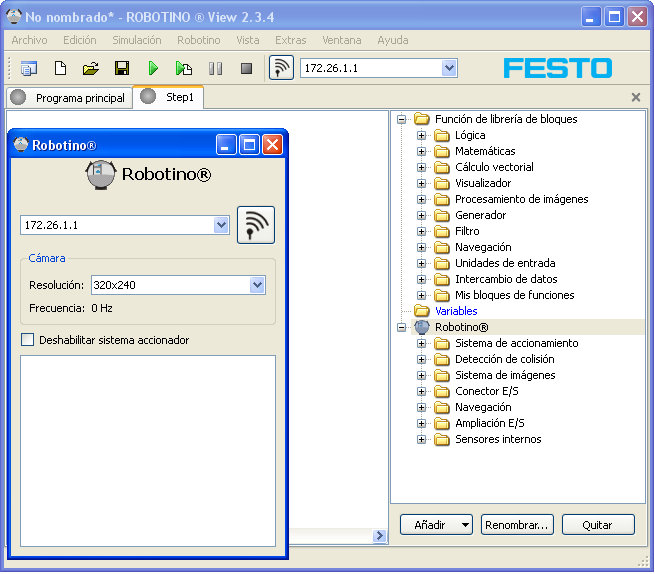
Task: Open the Robotino menu
Action: coord(199,40)
